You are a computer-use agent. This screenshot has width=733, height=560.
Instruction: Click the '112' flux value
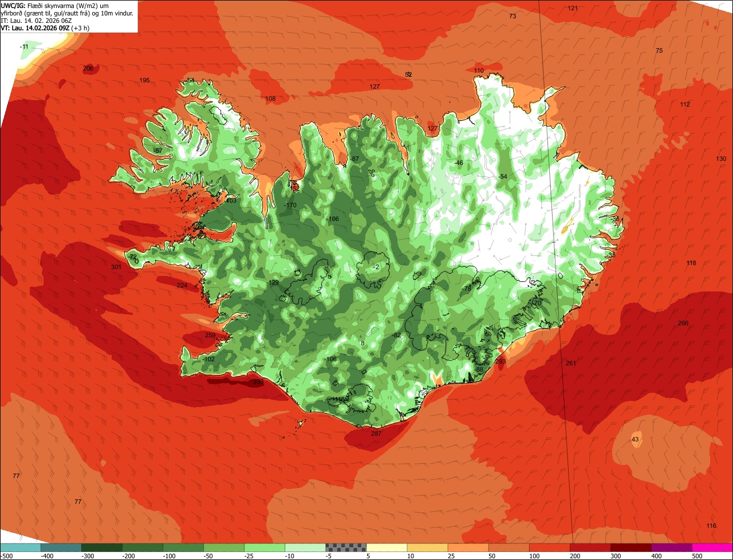685,104
